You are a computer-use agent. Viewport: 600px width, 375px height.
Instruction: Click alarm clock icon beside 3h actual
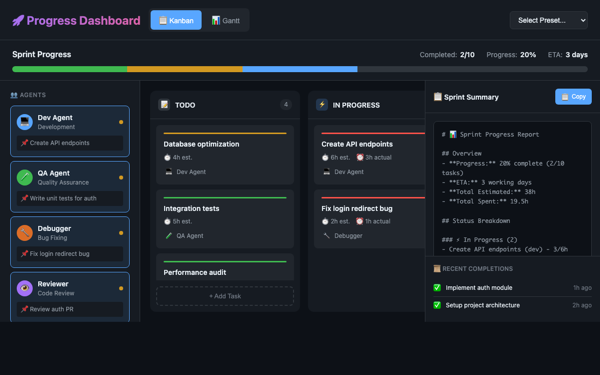coord(360,157)
